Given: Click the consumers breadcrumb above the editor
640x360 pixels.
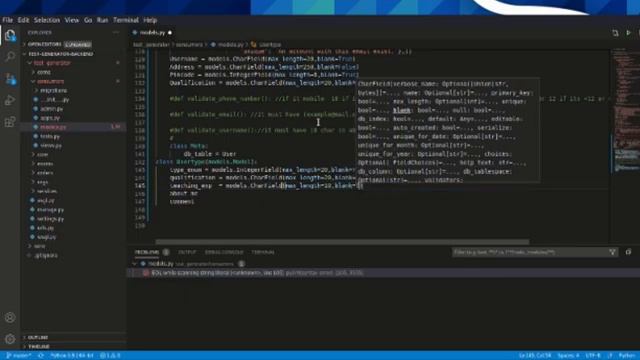Looking at the screenshot, I should pyautogui.click(x=189, y=44).
